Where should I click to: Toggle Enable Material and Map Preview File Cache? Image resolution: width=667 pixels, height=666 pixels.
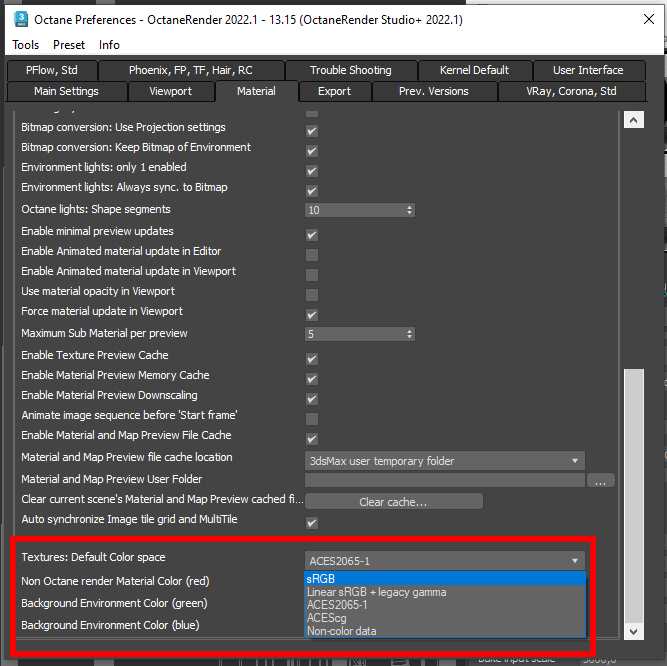point(312,439)
